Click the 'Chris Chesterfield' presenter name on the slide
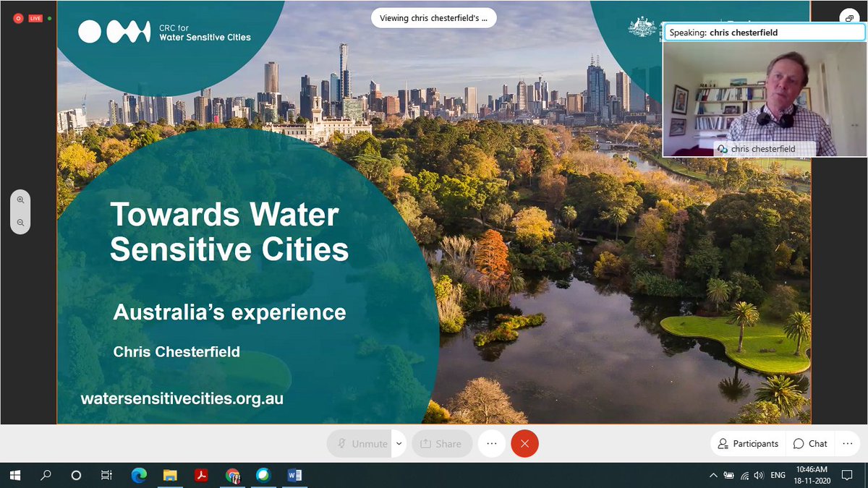The width and height of the screenshot is (868, 488). pos(176,352)
